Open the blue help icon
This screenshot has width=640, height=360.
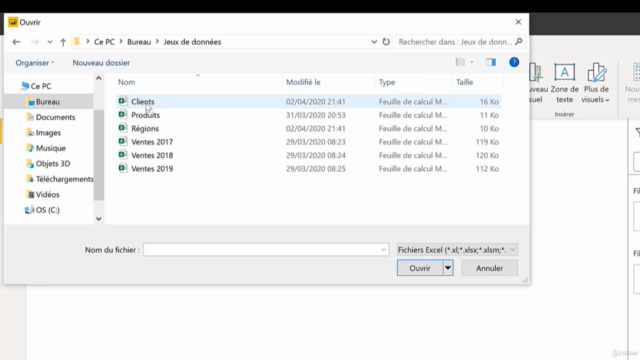(x=514, y=62)
